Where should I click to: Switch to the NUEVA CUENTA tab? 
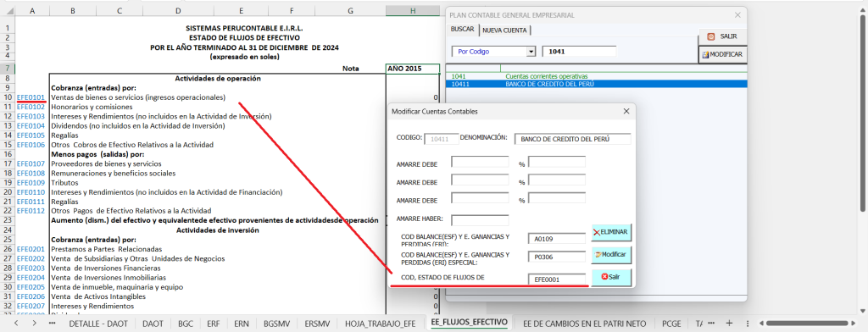(504, 30)
